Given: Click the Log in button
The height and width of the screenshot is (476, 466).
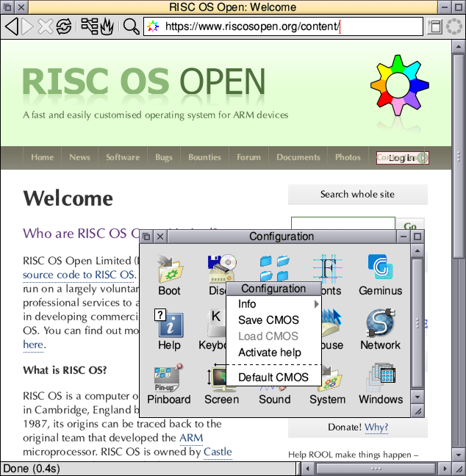Looking at the screenshot, I should (403, 157).
